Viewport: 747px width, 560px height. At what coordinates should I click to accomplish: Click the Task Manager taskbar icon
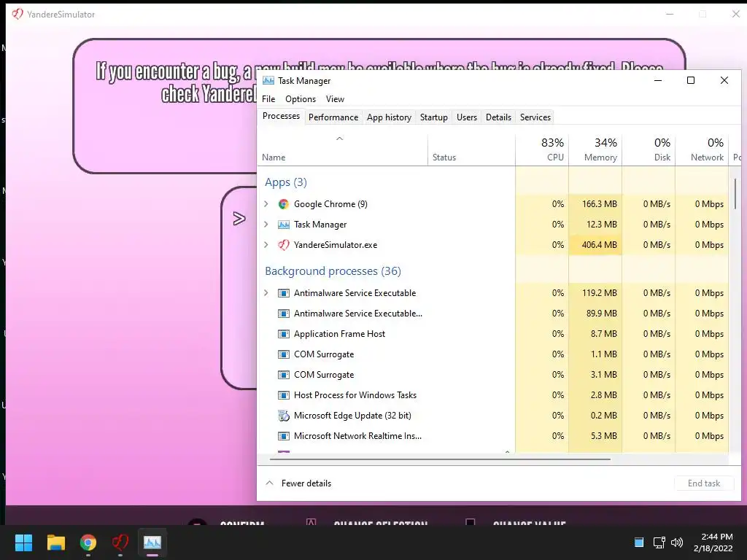(x=152, y=542)
